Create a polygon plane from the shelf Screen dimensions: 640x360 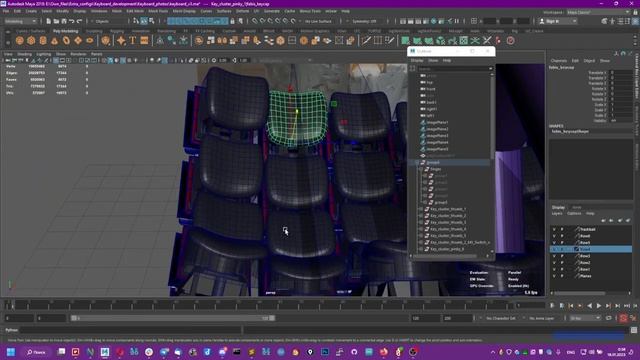[x=78, y=40]
